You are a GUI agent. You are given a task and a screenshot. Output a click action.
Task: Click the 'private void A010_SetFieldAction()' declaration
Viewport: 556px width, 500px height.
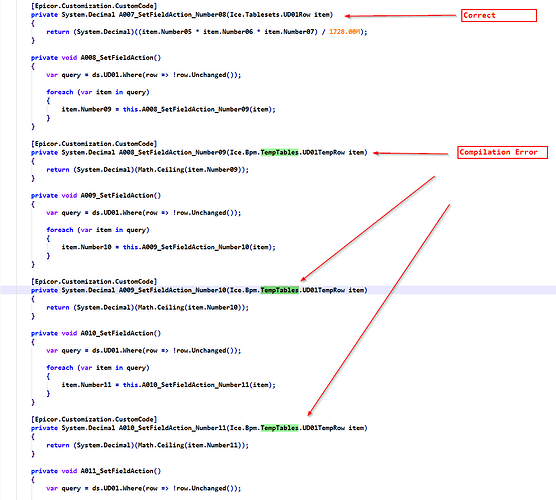coord(96,333)
